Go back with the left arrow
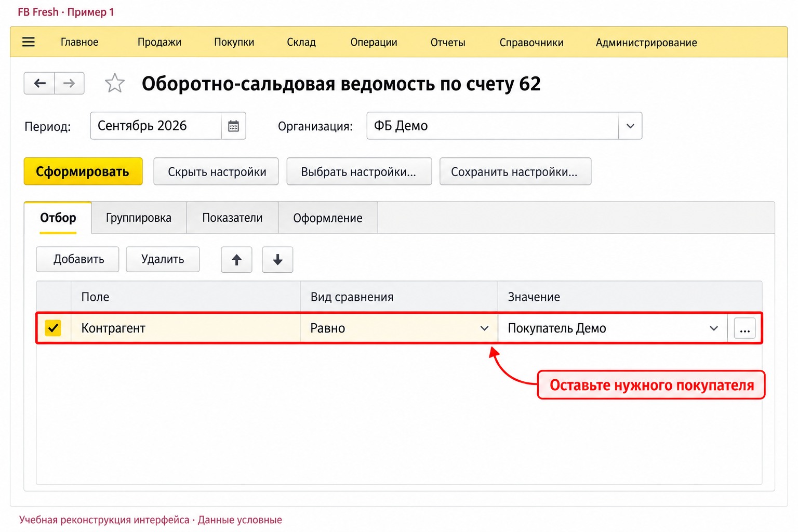 pos(39,83)
